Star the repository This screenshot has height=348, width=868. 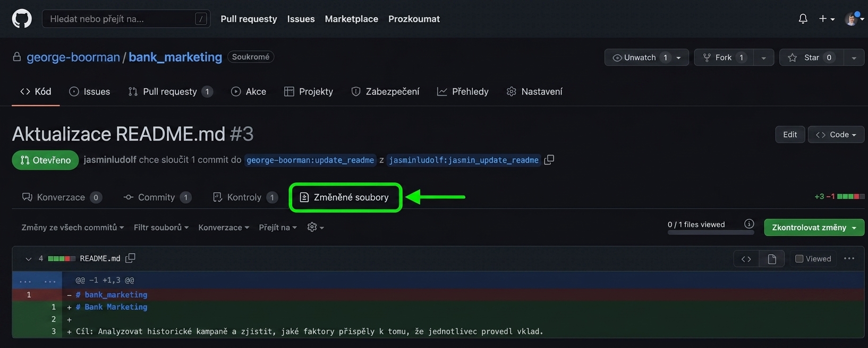click(x=811, y=57)
